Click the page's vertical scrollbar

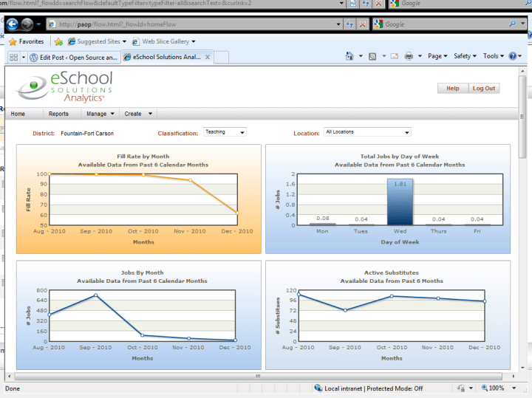(522, 222)
